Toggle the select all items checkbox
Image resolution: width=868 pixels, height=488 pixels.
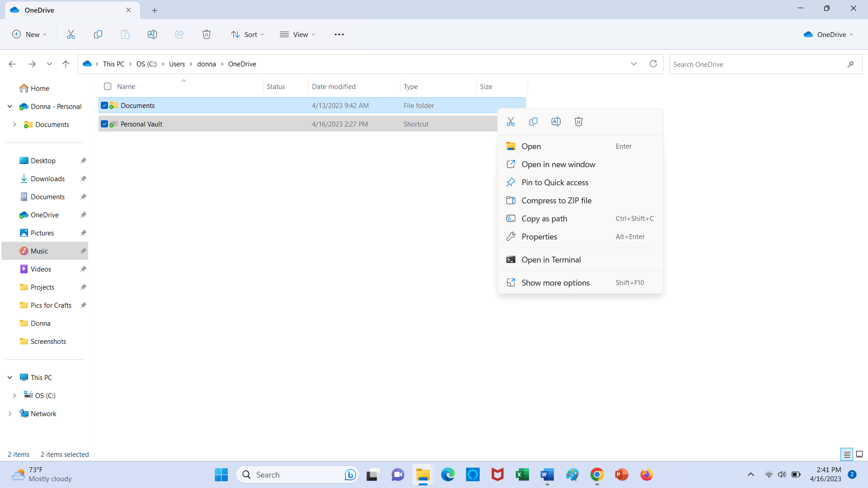(108, 86)
